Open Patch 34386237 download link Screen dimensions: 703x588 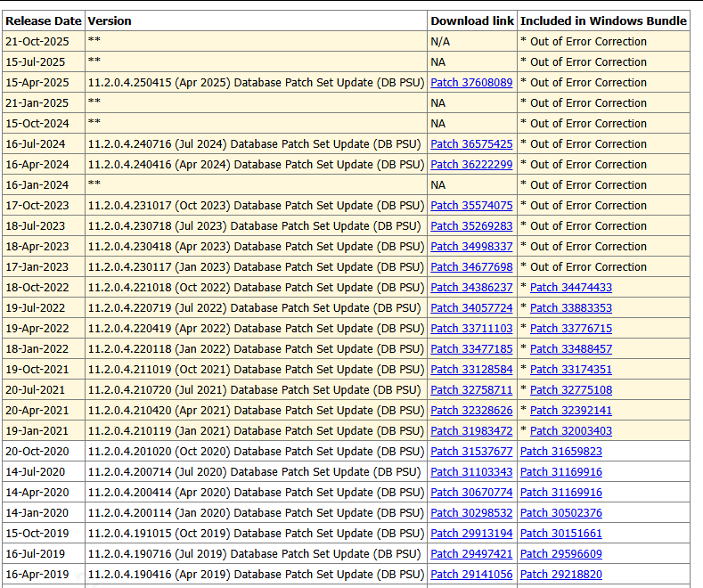[x=471, y=287]
